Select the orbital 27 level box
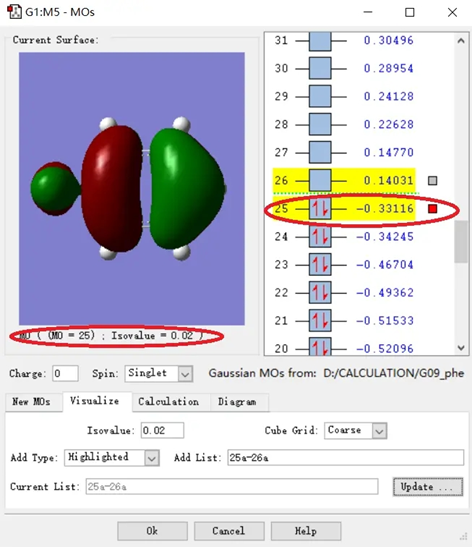The width and height of the screenshot is (472, 547). click(x=320, y=152)
